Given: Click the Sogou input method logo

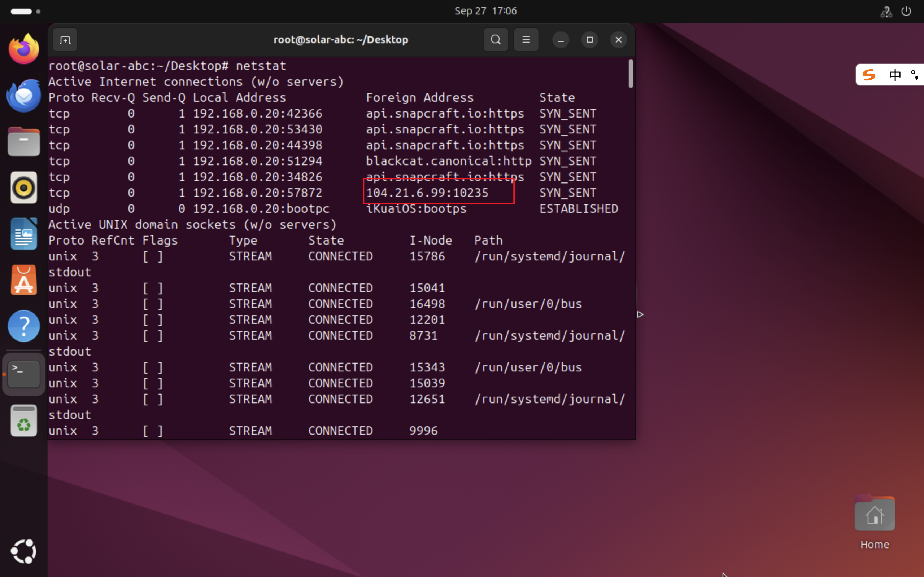Looking at the screenshot, I should pyautogui.click(x=869, y=75).
